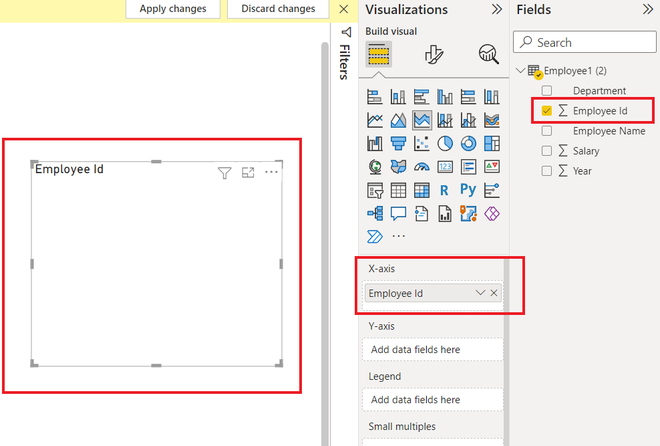660x446 pixels.
Task: Open more visuals ellipsis below gallery
Action: [x=398, y=236]
